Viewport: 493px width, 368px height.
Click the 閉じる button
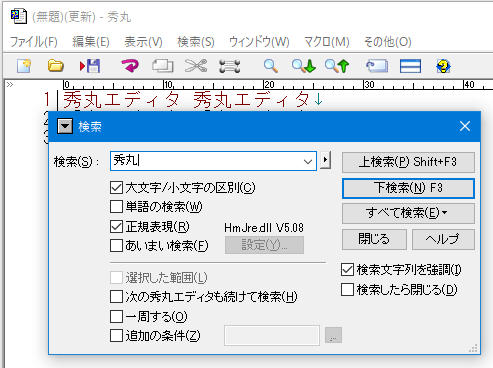[374, 239]
